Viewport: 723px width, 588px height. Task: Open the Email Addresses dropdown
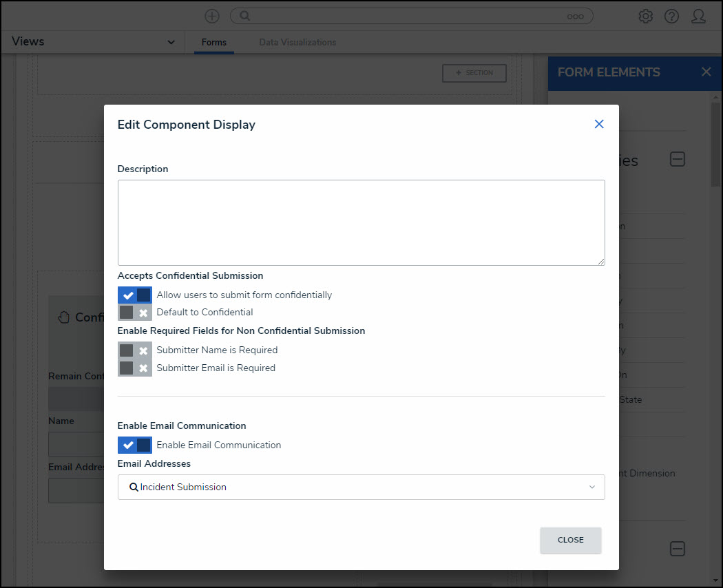tap(361, 487)
